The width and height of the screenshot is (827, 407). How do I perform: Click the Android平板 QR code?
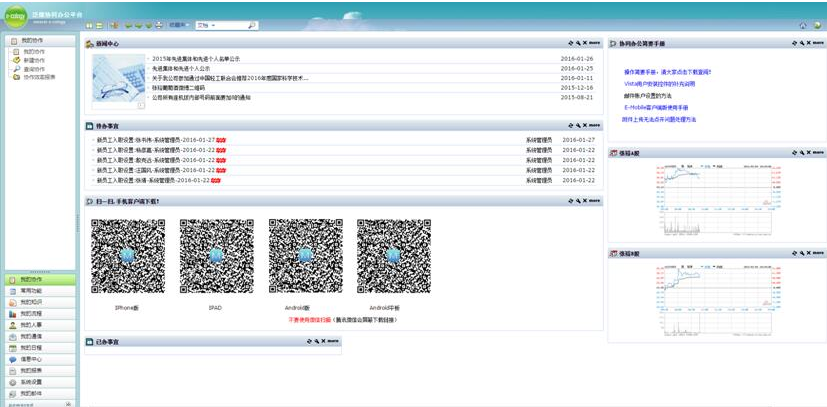coord(394,256)
